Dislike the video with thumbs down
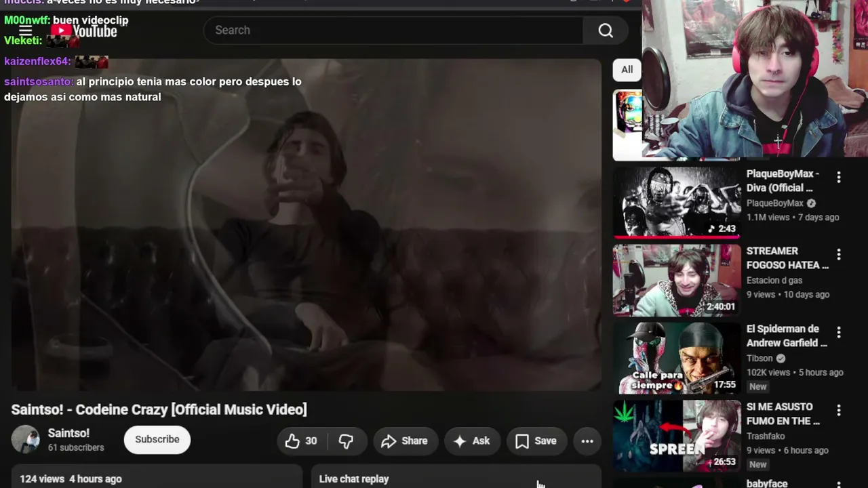Screen dimensions: 868x488 click(x=347, y=441)
